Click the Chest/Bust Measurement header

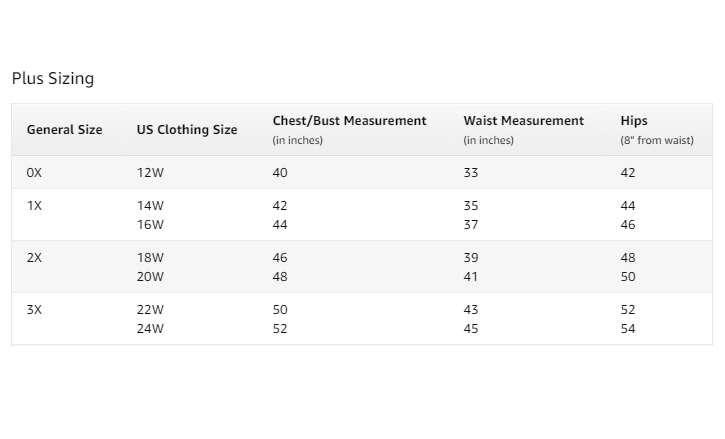tap(349, 121)
